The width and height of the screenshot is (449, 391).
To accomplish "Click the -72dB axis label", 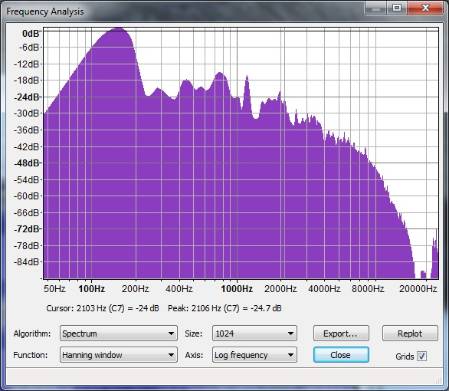I will tap(27, 229).
